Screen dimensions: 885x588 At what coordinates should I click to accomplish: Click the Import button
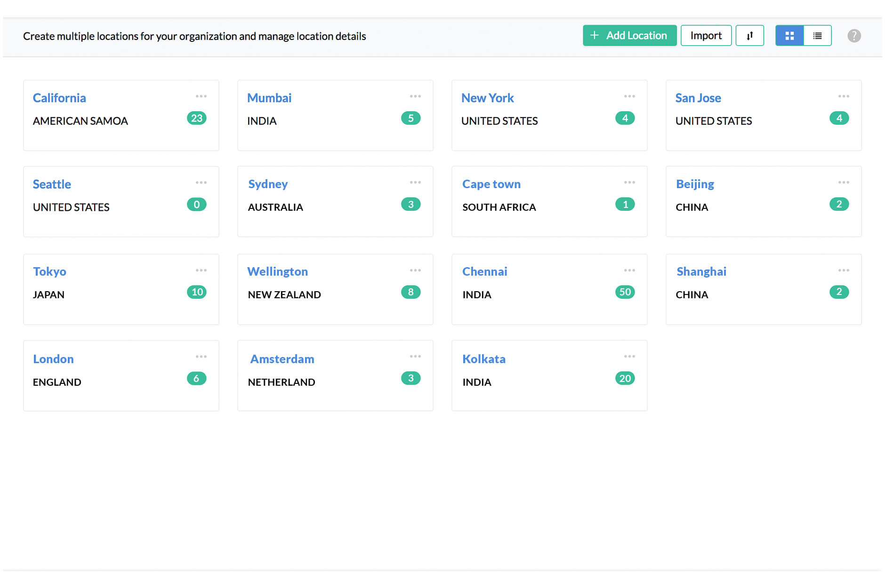click(x=706, y=35)
